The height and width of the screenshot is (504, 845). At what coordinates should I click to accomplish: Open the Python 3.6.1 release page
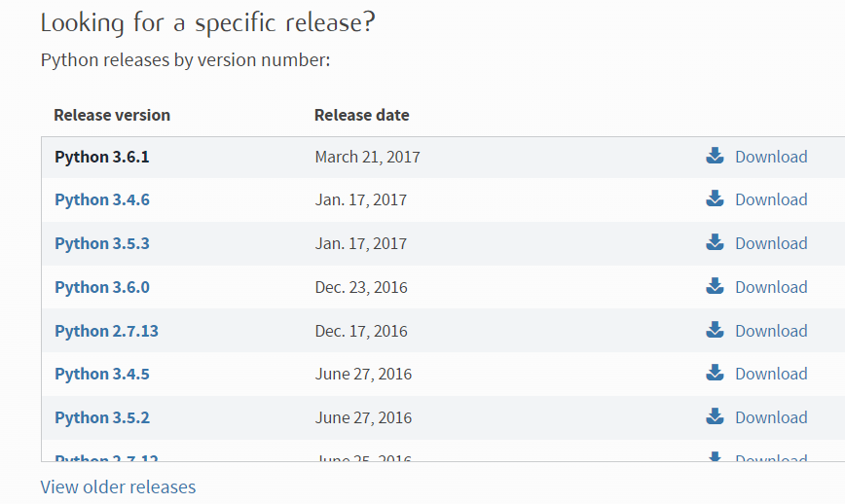[101, 157]
